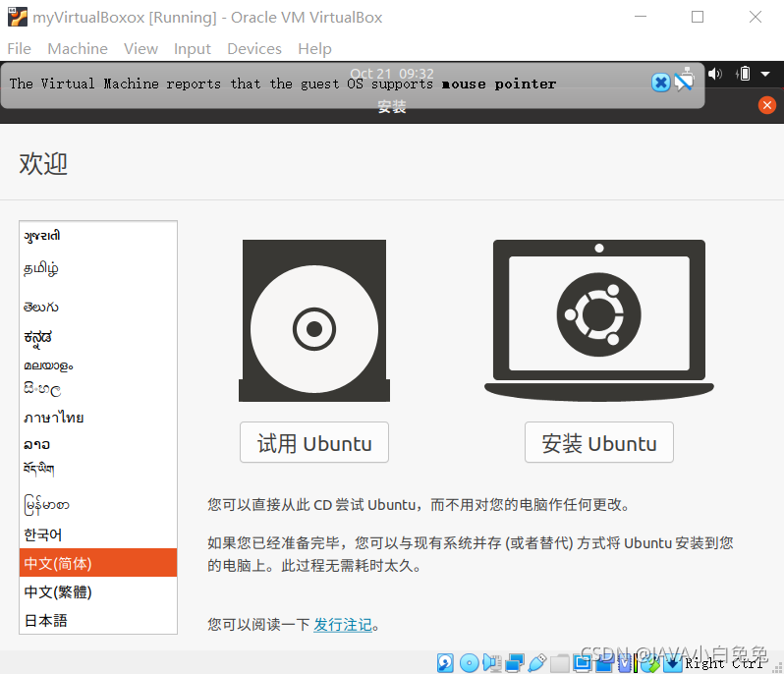The image size is (784, 674).
Task: Dismiss the mouse pointer notification with blue X
Action: coord(660,83)
